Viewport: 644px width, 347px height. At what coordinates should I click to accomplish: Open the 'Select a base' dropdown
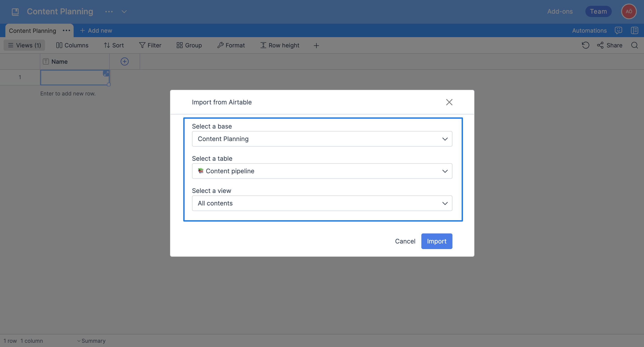click(x=322, y=139)
